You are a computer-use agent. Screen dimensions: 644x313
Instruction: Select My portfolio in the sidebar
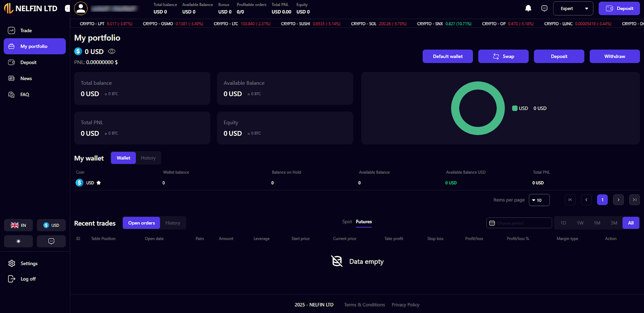pos(35,46)
